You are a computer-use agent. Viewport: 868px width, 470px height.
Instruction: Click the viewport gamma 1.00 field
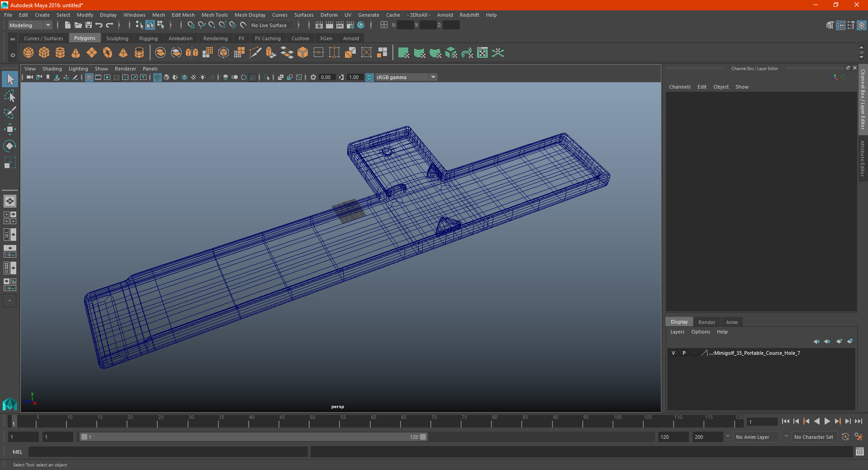point(355,77)
